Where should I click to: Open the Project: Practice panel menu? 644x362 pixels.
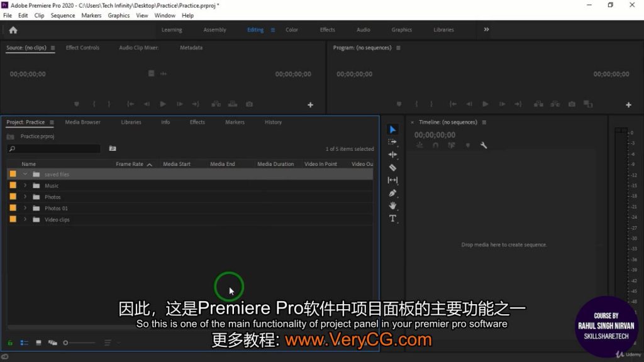(x=52, y=123)
